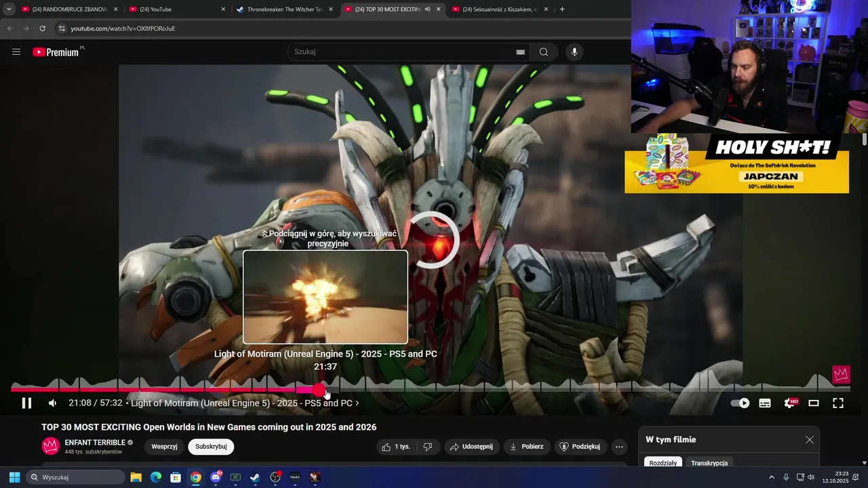Image resolution: width=868 pixels, height=488 pixels.
Task: Open the three-dot more actions menu
Action: (x=619, y=447)
